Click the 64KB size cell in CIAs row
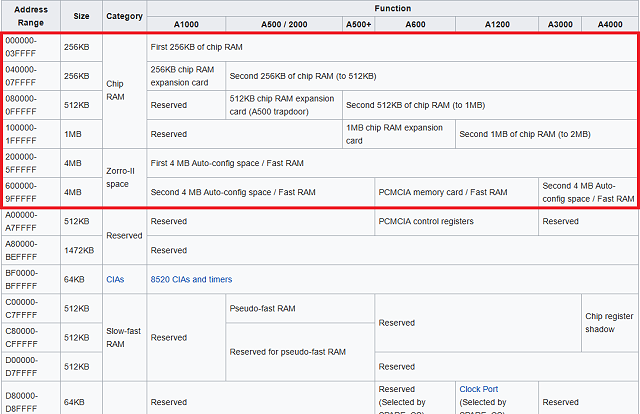This screenshot has width=640, height=414. [x=81, y=279]
